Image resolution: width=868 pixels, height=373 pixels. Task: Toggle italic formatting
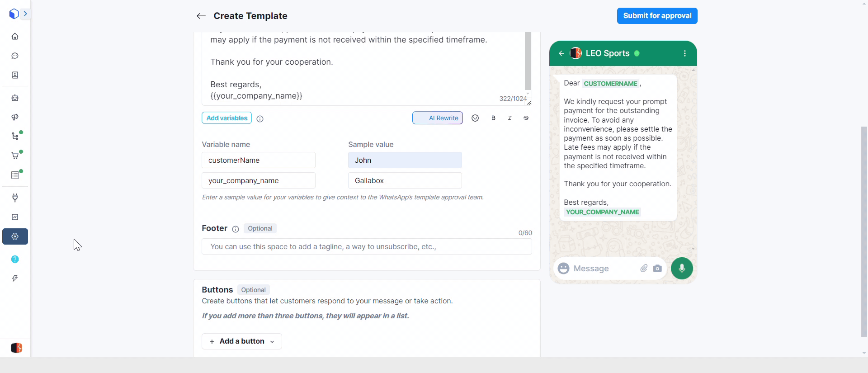click(x=509, y=118)
